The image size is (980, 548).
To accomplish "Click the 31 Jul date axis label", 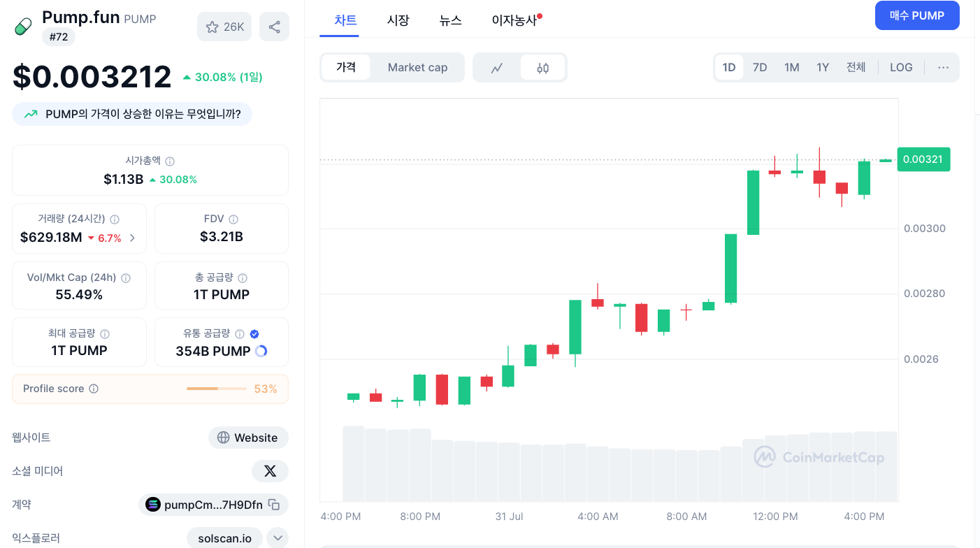I will [x=509, y=517].
